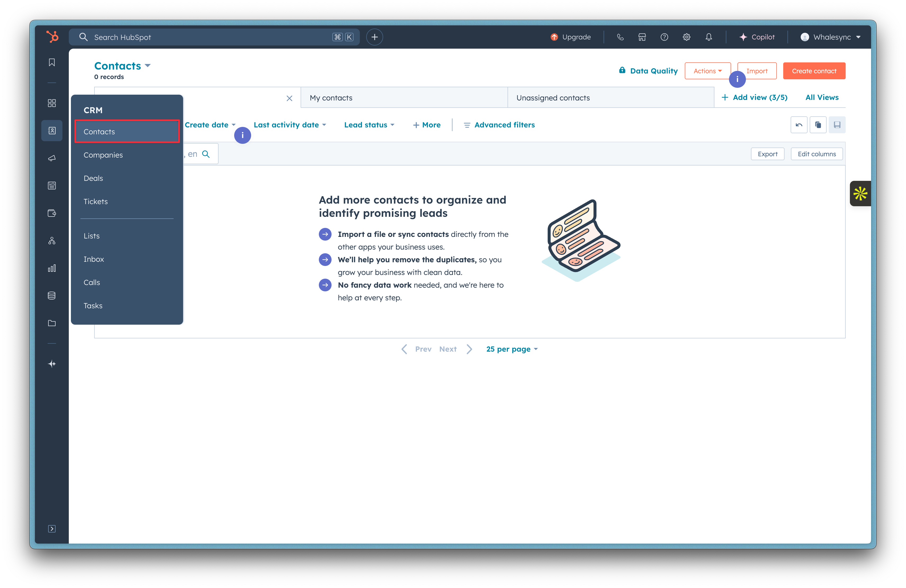The width and height of the screenshot is (906, 588).
Task: Open the Data Management database icon in sidebar
Action: (52, 296)
